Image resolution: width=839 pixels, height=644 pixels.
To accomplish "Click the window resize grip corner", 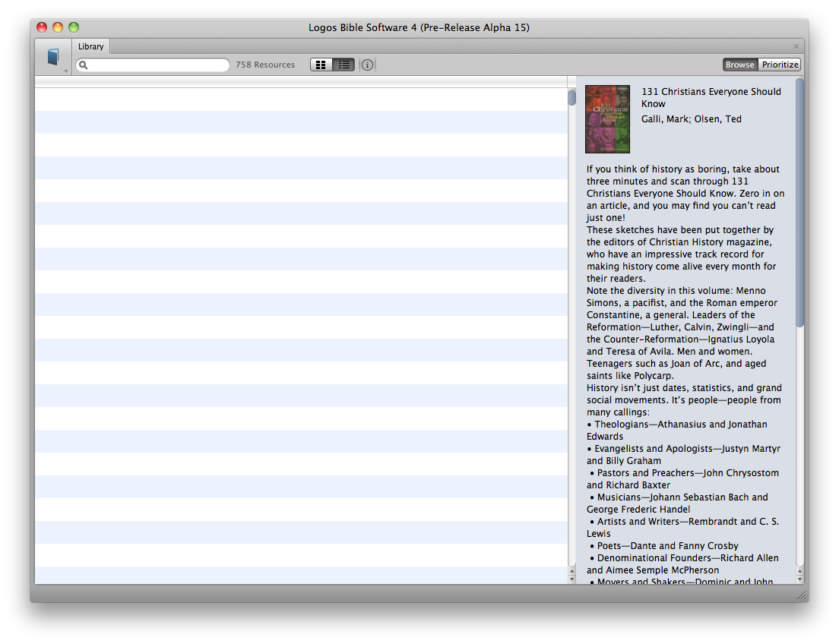I will (802, 595).
